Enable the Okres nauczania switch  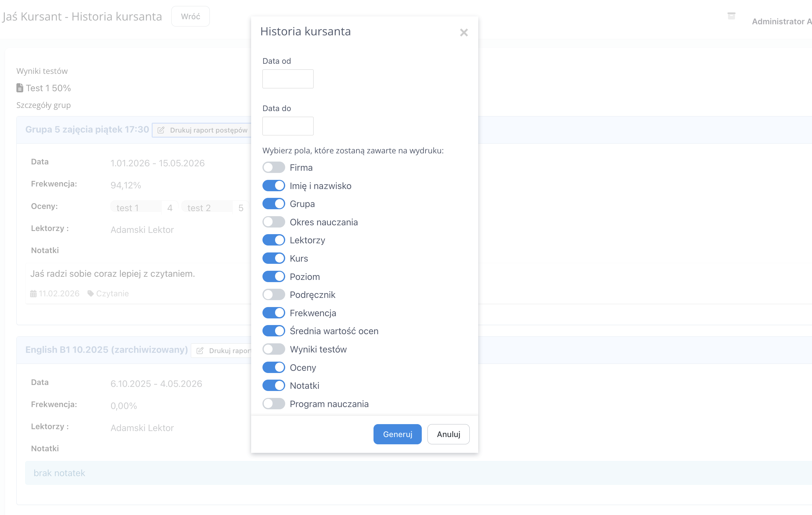pos(274,222)
